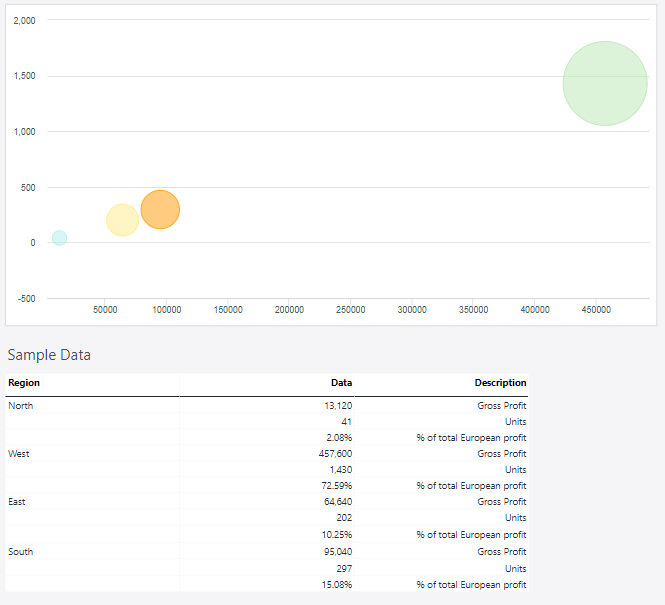Select the West region cell
Screen dimensions: 665x605
pos(19,454)
